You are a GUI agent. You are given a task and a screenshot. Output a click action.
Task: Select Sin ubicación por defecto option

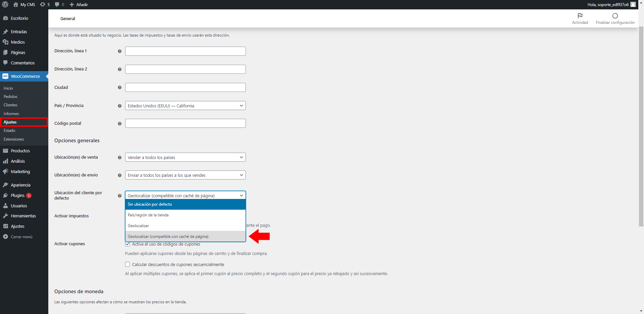[185, 204]
